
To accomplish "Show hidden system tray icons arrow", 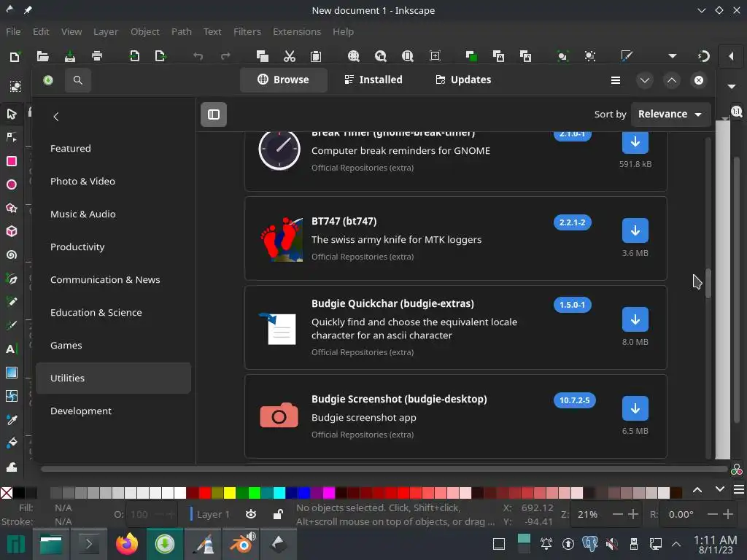I will 676,544.
